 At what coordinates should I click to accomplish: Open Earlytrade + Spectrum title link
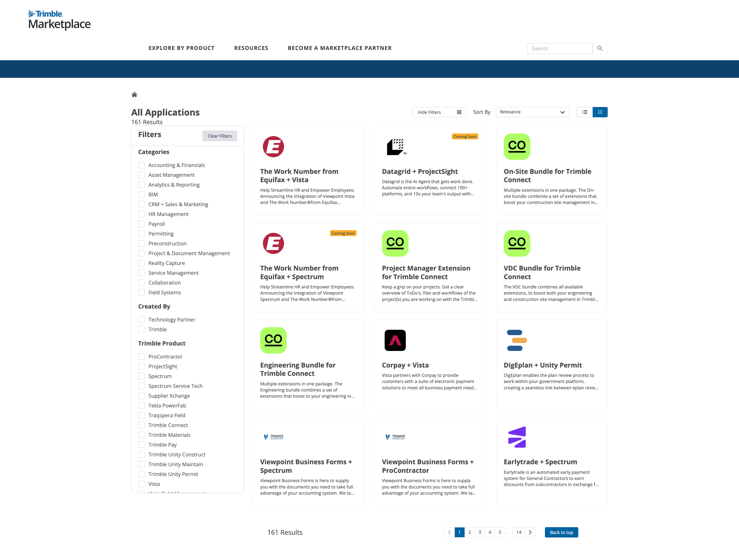540,462
